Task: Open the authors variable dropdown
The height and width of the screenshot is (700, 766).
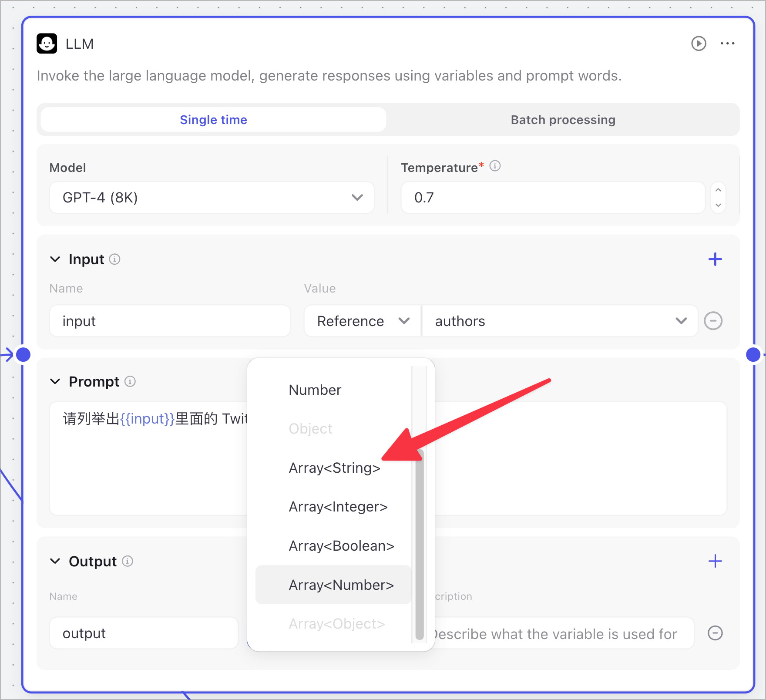Action: click(560, 321)
